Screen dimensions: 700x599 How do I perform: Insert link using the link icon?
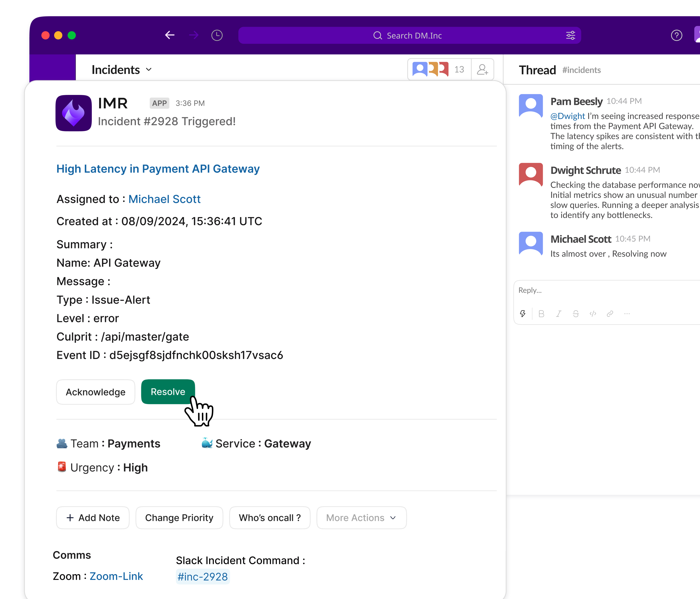click(x=610, y=314)
